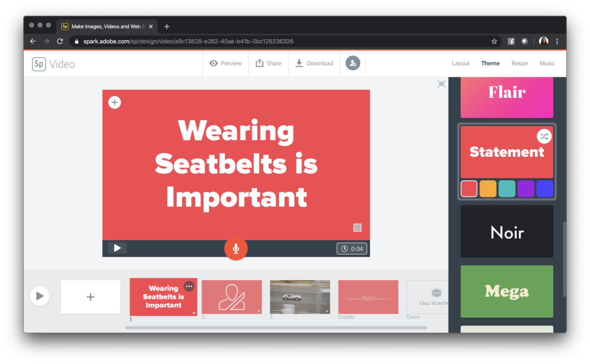Screen dimensions: 590x364
Task: Play the current slide
Action: [x=117, y=248]
